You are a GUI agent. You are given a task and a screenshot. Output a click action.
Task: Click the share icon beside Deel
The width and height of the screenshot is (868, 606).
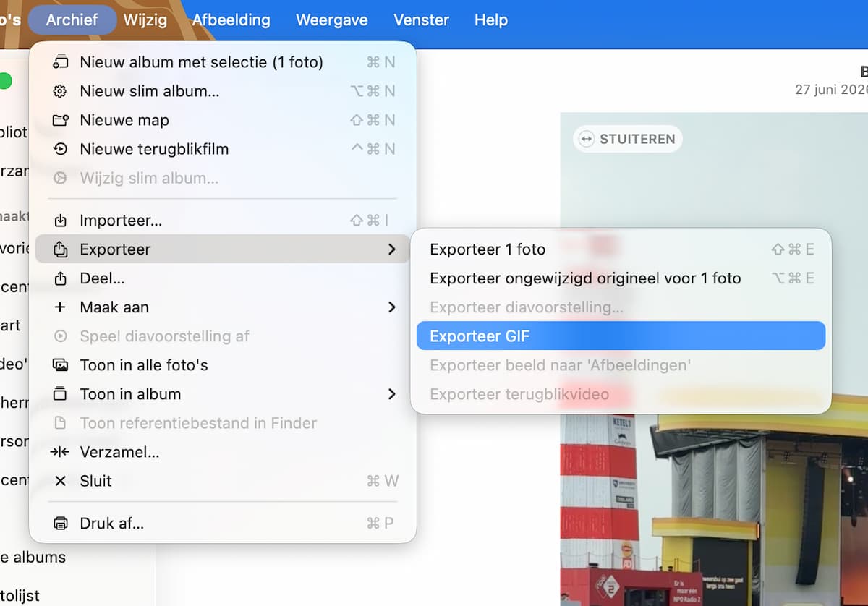pyautogui.click(x=61, y=278)
